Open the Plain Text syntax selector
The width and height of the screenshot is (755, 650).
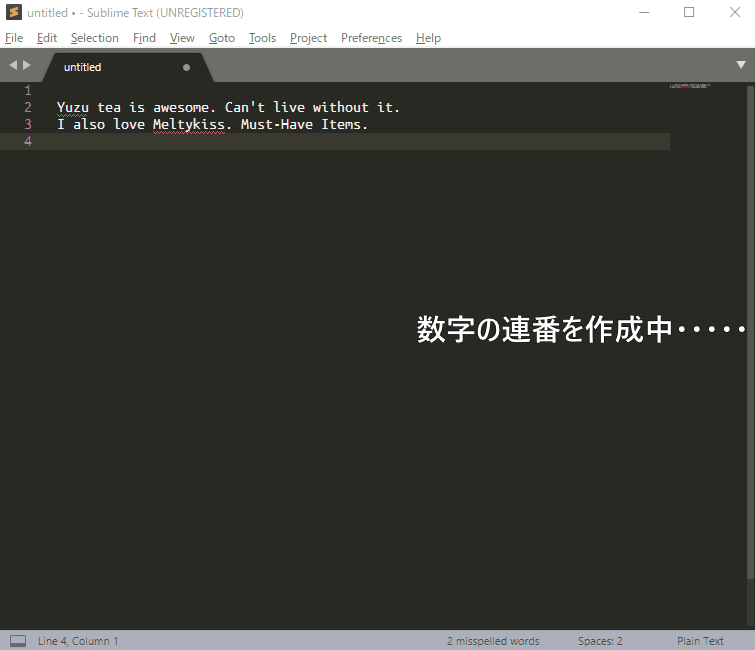700,641
